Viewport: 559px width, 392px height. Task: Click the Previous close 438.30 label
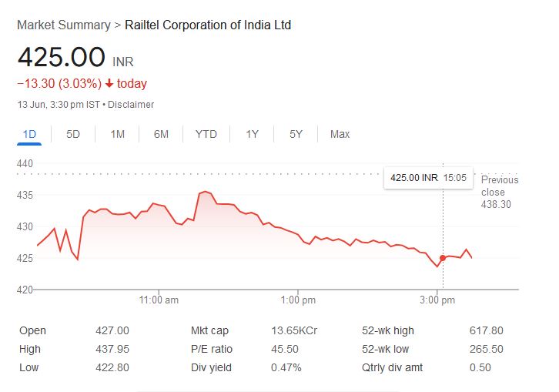[x=499, y=192]
